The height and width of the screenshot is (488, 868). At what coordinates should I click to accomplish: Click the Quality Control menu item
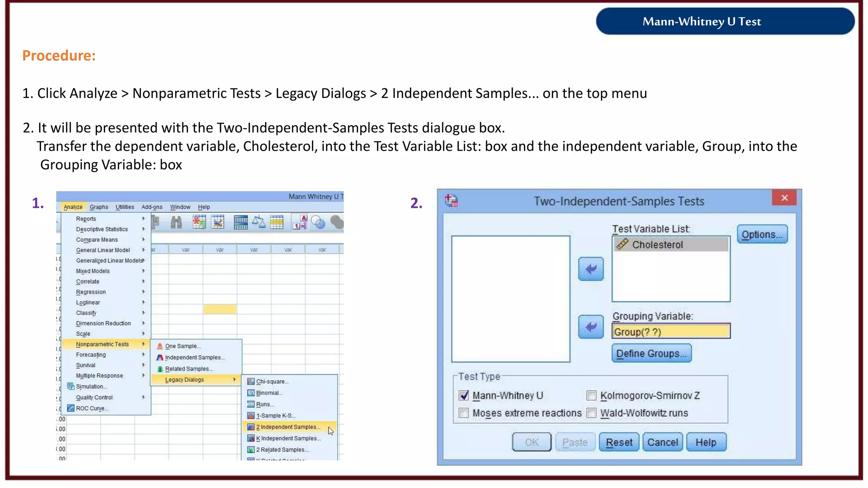click(x=106, y=397)
